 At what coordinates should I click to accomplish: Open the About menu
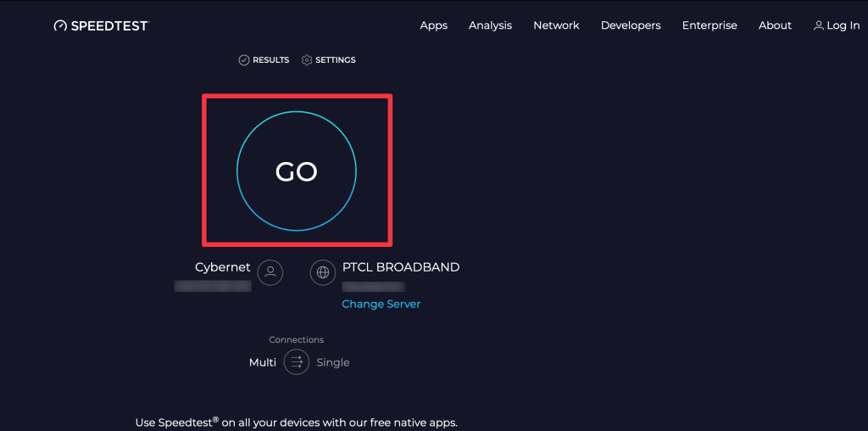click(775, 25)
